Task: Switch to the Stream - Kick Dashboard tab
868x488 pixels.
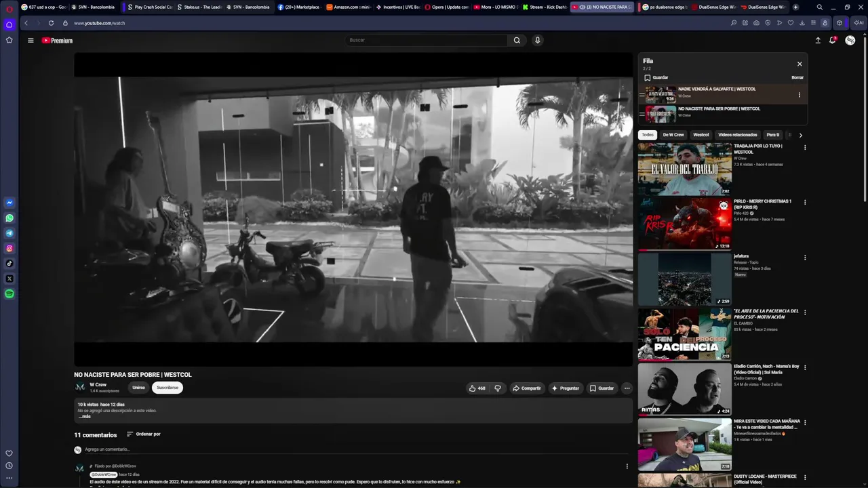Action: point(545,7)
